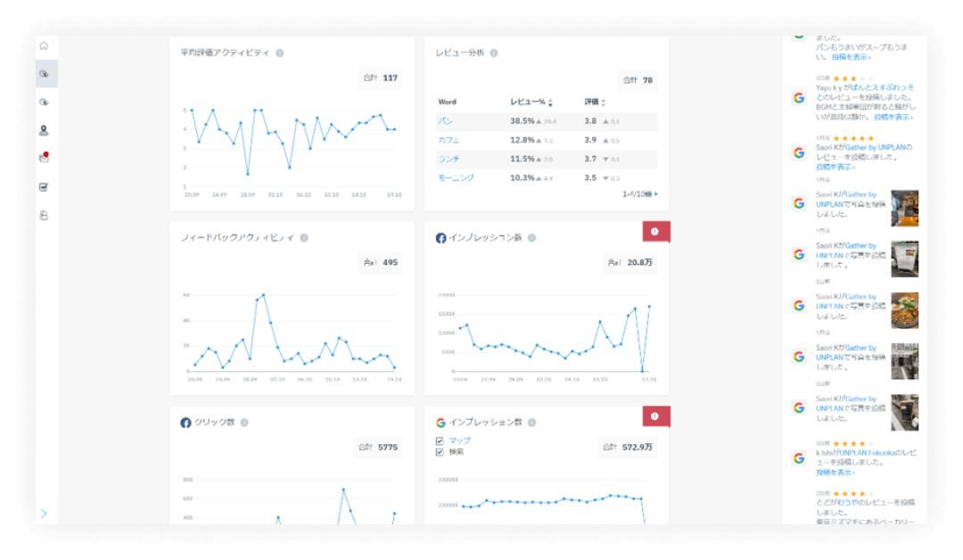Sort table by レビュー% column
Viewport: 963px width, 560px height.
click(550, 103)
